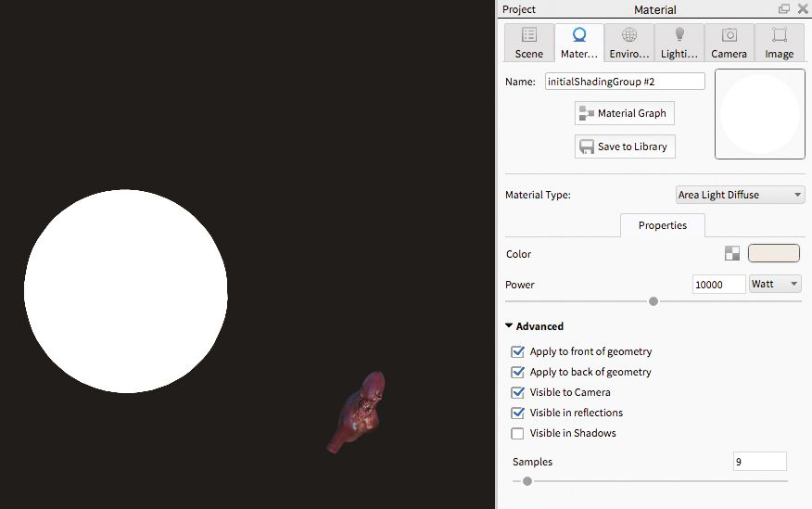This screenshot has width=812, height=509.
Task: Click the Save to Library button
Action: click(625, 146)
